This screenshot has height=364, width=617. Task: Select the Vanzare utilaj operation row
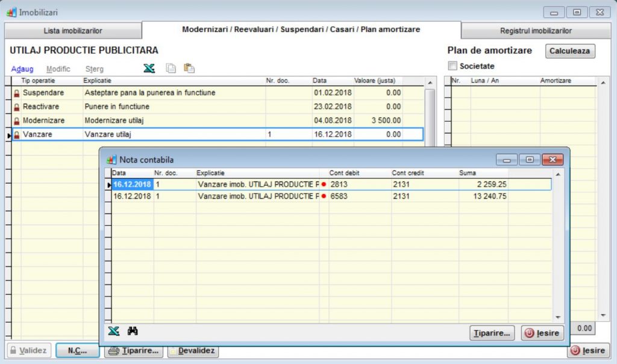coord(181,134)
